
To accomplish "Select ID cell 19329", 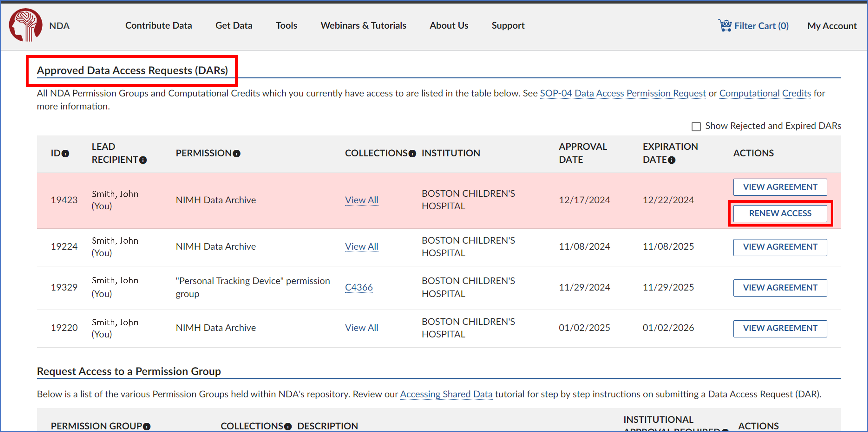I will [64, 287].
